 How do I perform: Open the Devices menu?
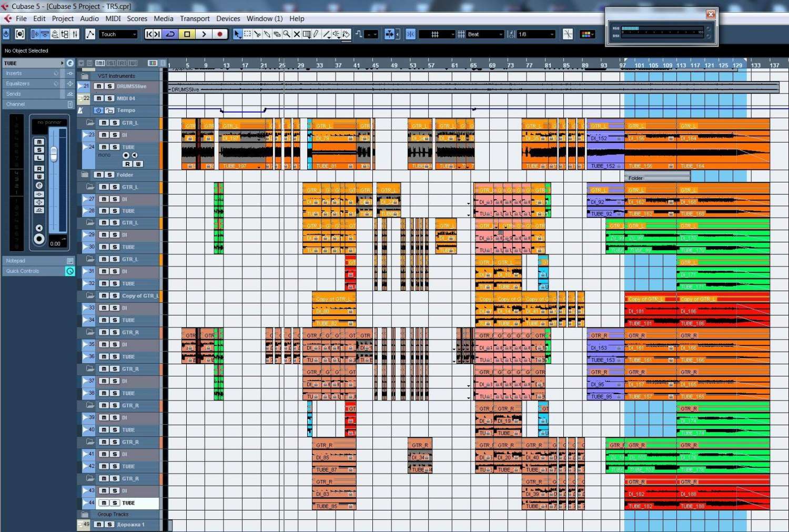click(228, 18)
